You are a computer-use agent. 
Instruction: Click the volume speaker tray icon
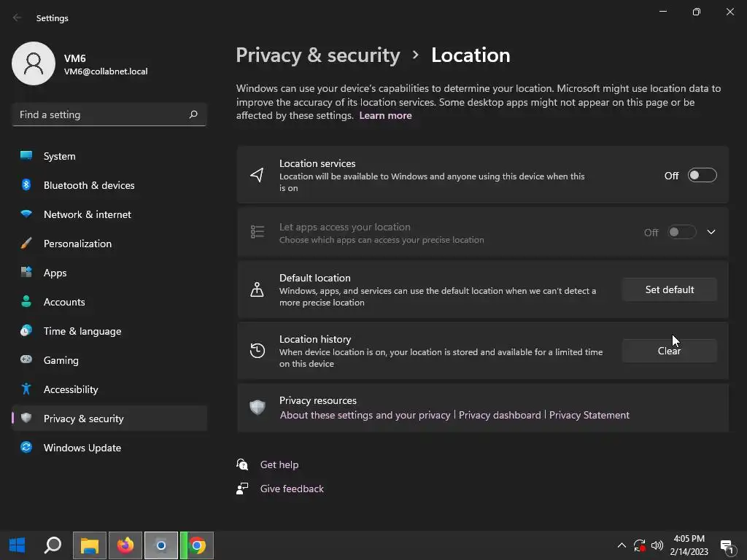pos(657,545)
